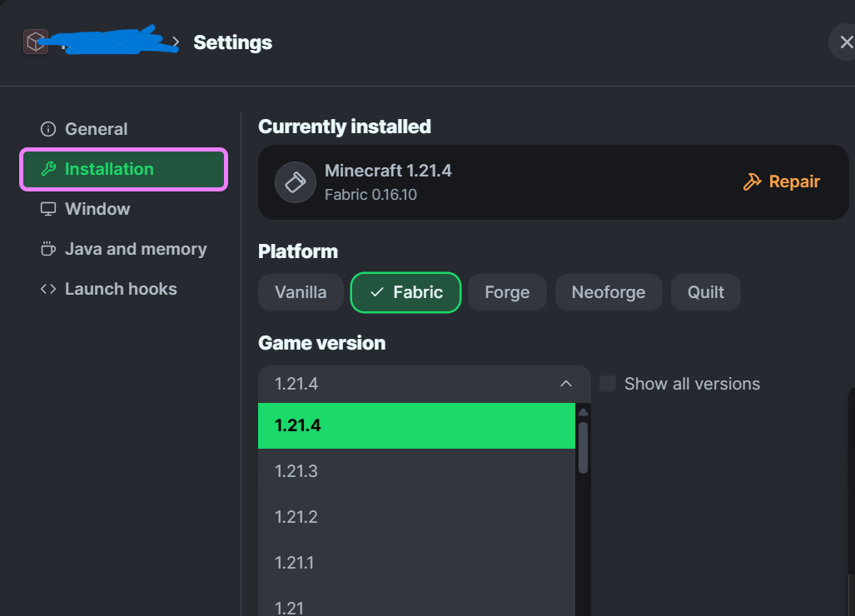Click the code brackets icon beside Launch hooks
Viewport: 855px width, 616px height.
tap(48, 289)
